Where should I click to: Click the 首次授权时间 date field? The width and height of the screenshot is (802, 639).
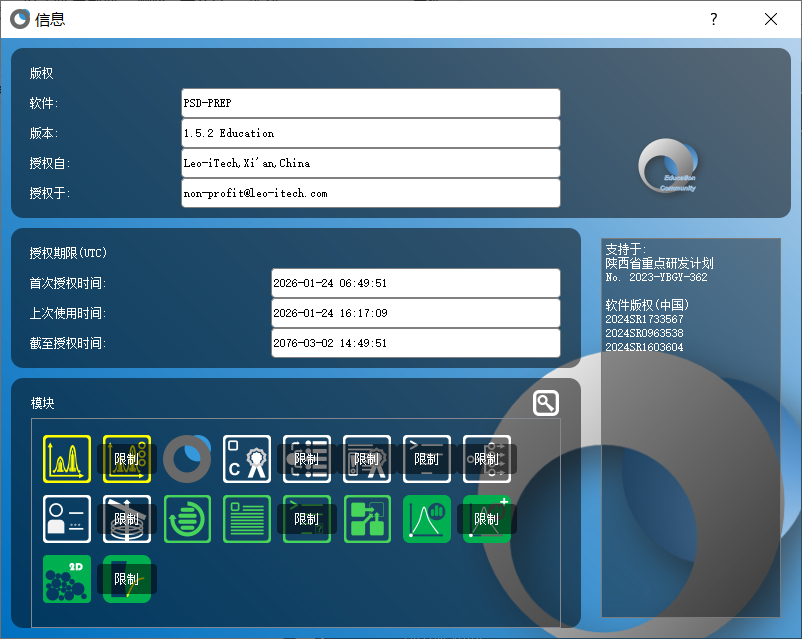[x=416, y=283]
